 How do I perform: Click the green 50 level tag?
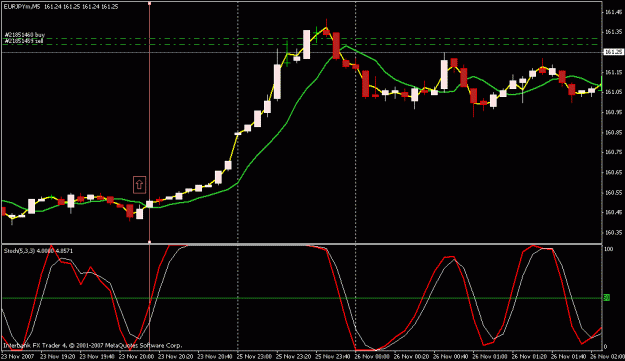coord(606,298)
